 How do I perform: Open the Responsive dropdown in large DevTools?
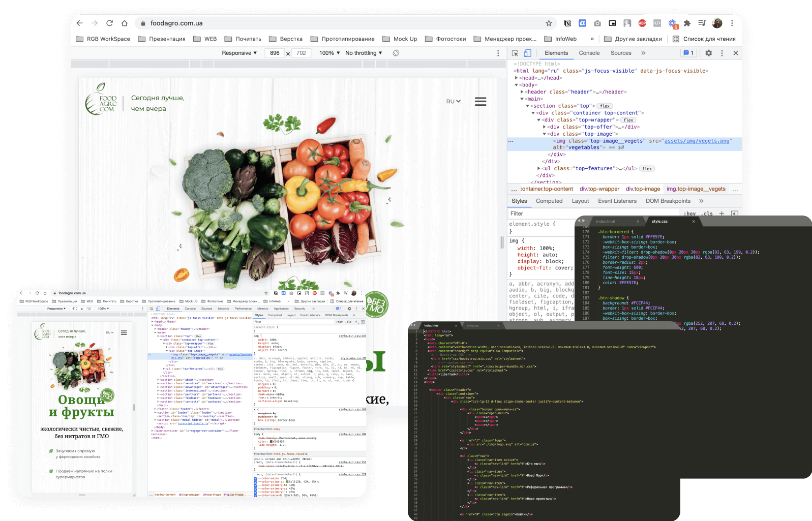click(x=239, y=53)
